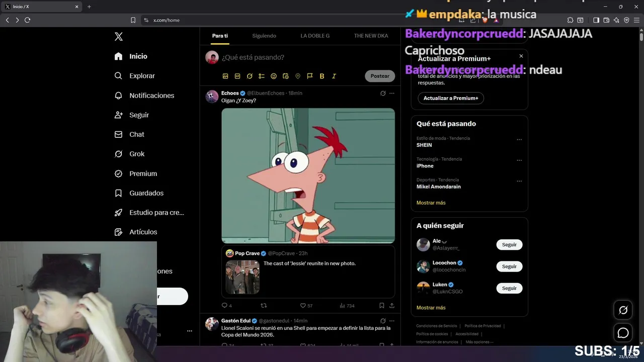Open the Premium sidebar item
The height and width of the screenshot is (362, 644).
tap(135, 173)
